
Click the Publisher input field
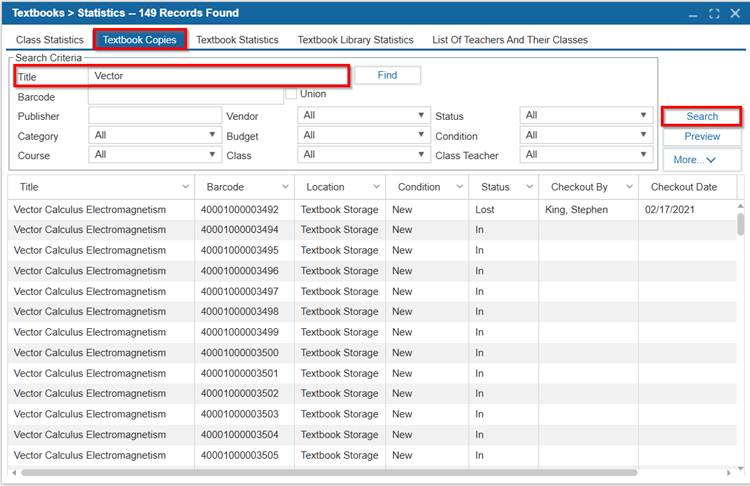155,116
